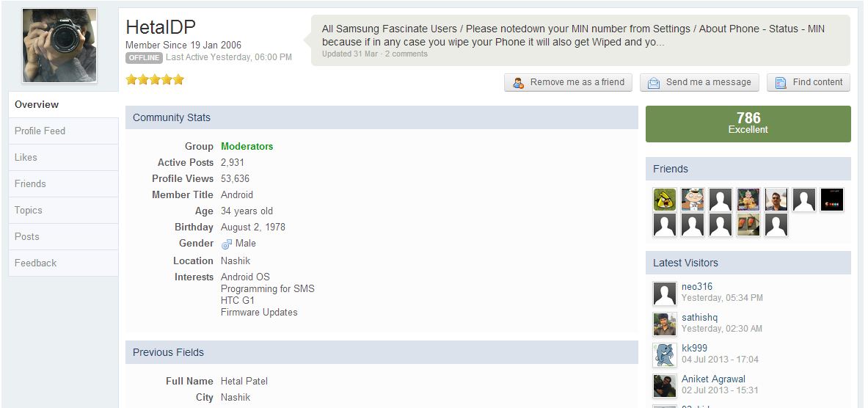The width and height of the screenshot is (868, 408).
Task: Click the sunglasses man friend avatar
Action: (x=776, y=200)
